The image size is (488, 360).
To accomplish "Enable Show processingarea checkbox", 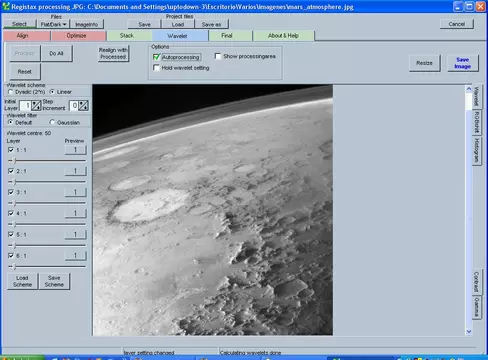I will (x=218, y=56).
